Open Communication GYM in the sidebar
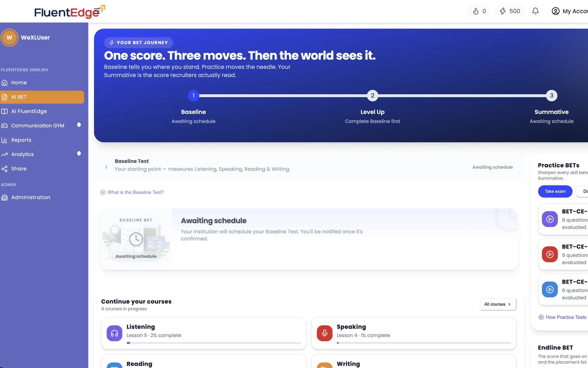Image resolution: width=588 pixels, height=368 pixels. coord(37,125)
